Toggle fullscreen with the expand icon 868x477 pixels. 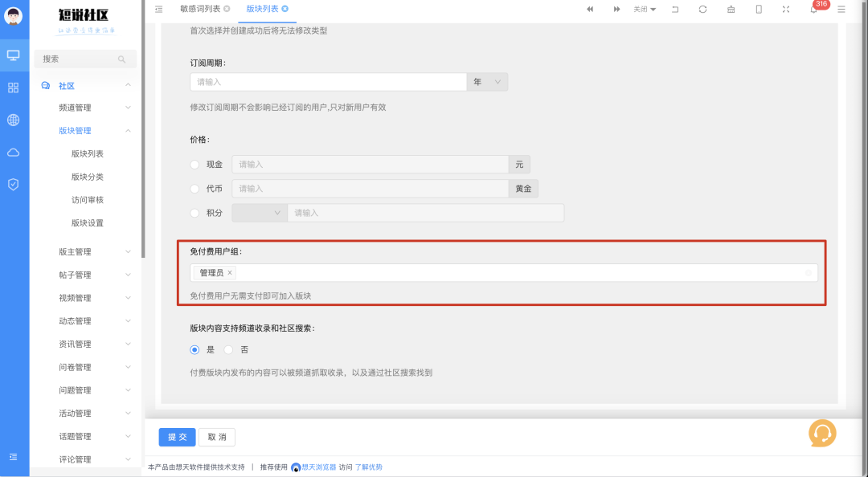785,9
